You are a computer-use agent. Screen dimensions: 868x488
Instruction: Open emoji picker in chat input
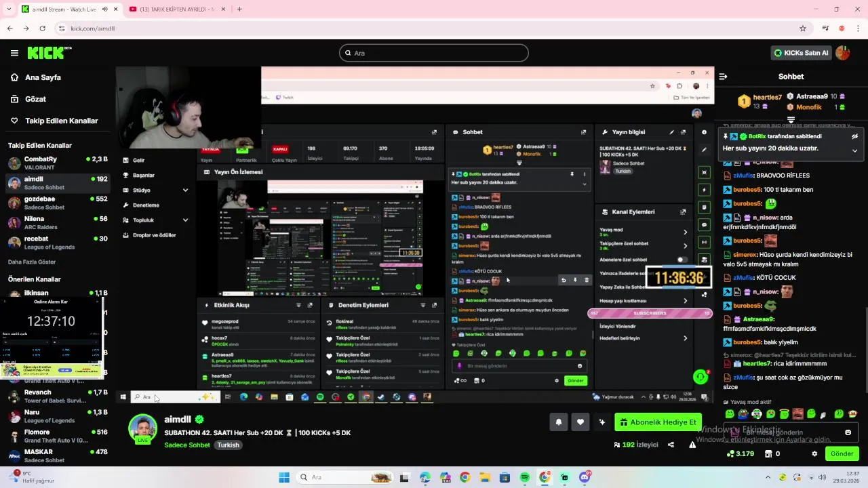coord(848,432)
